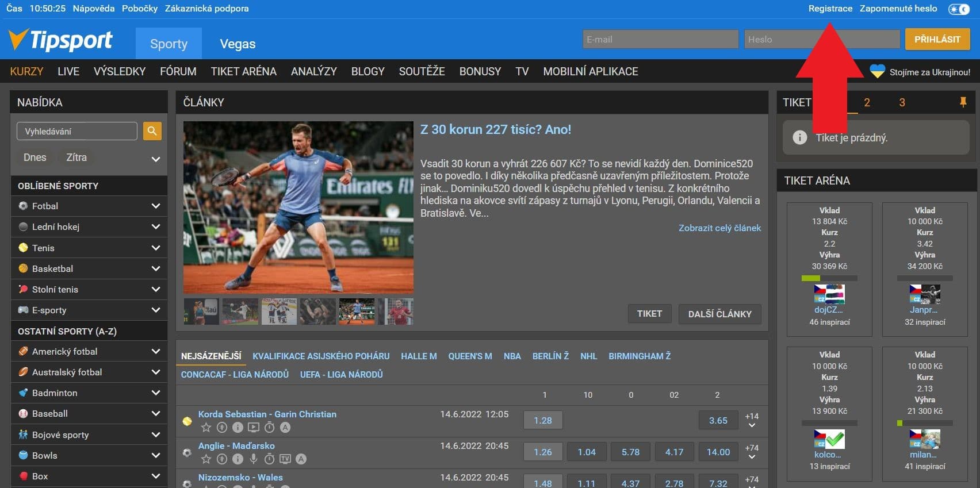Click the microphone icon for Anglie - Maďarsko
980x488 pixels.
pos(253,459)
